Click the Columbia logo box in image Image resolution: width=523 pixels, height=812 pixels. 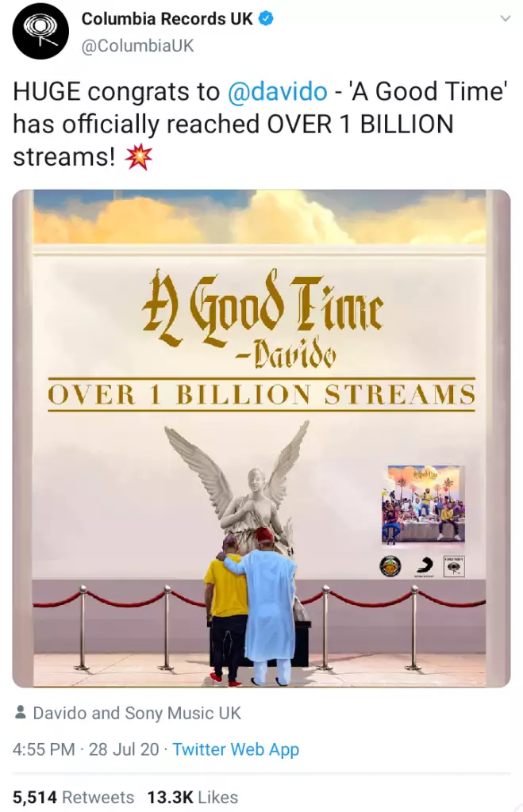pos(454,566)
